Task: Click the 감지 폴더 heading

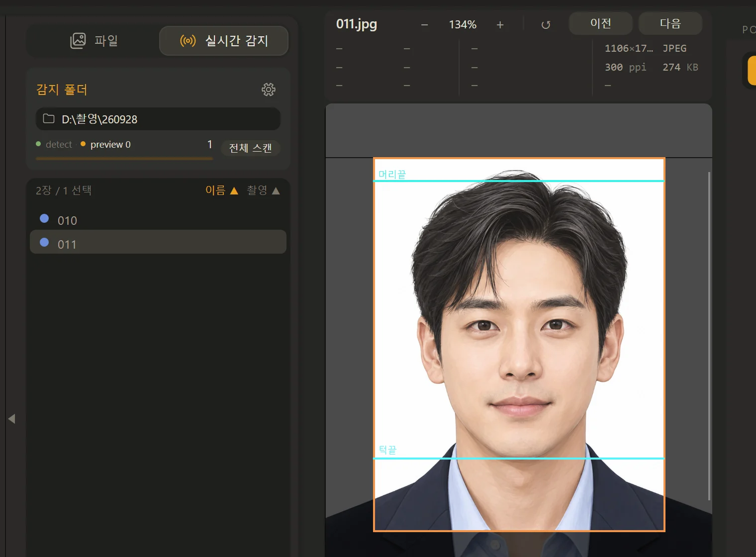Action: coord(62,90)
